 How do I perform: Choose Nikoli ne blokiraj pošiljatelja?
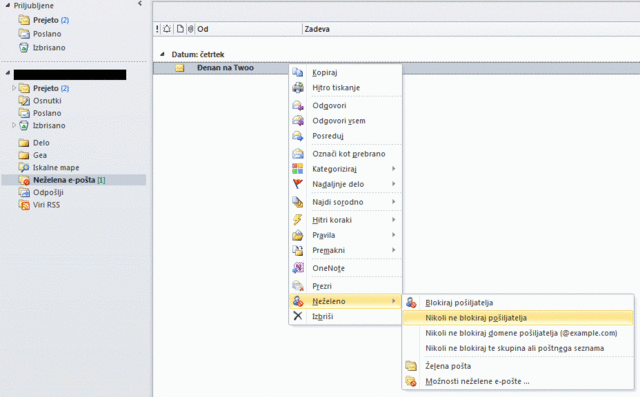518,317
